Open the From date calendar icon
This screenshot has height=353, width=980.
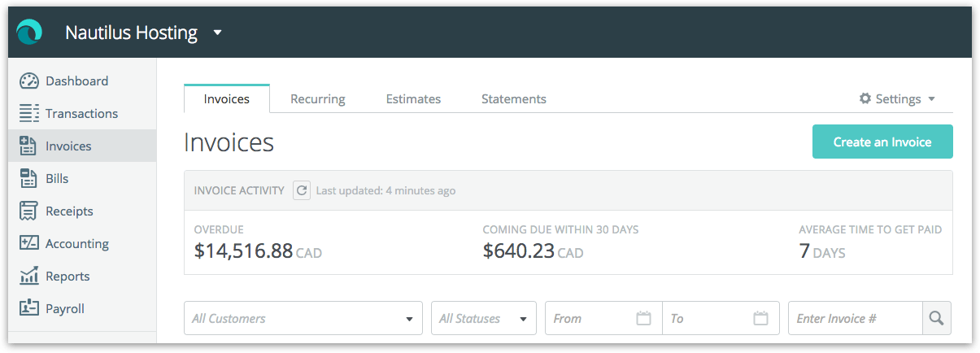(x=643, y=318)
